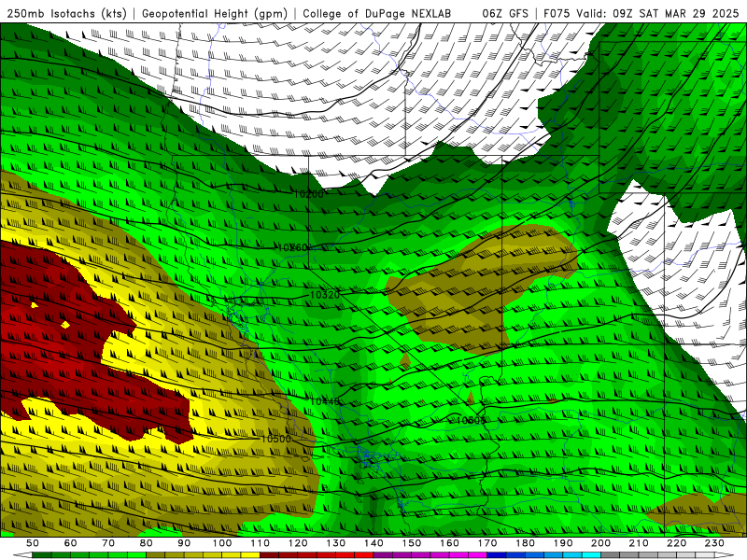The image size is (747, 560).
Task: Click the '250mb Isotachs (kts)' title text
Action: 66,13
